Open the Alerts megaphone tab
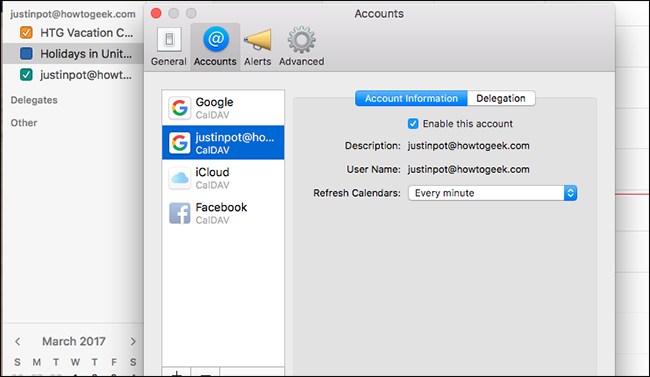The height and width of the screenshot is (377, 650). pos(257,47)
